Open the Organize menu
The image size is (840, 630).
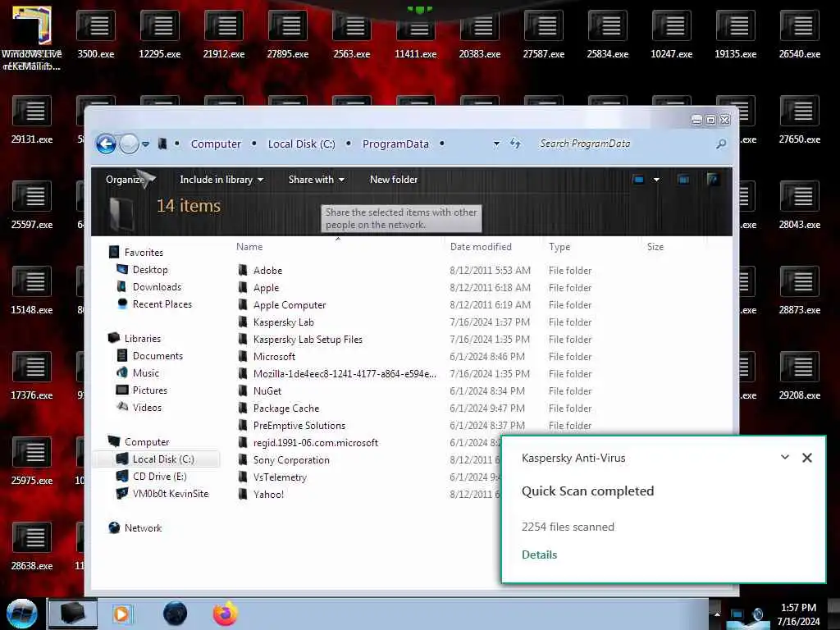click(125, 180)
